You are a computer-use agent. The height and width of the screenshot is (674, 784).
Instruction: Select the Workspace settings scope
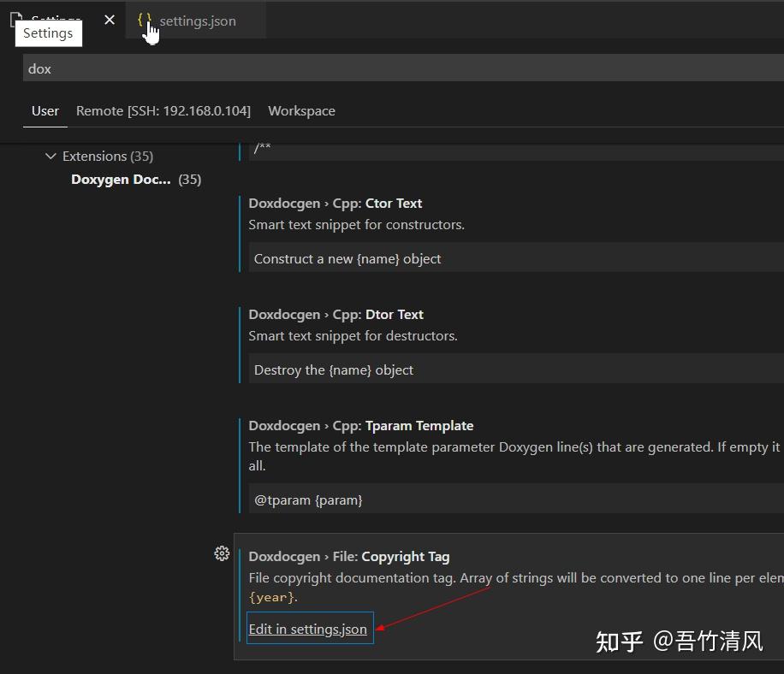point(301,110)
